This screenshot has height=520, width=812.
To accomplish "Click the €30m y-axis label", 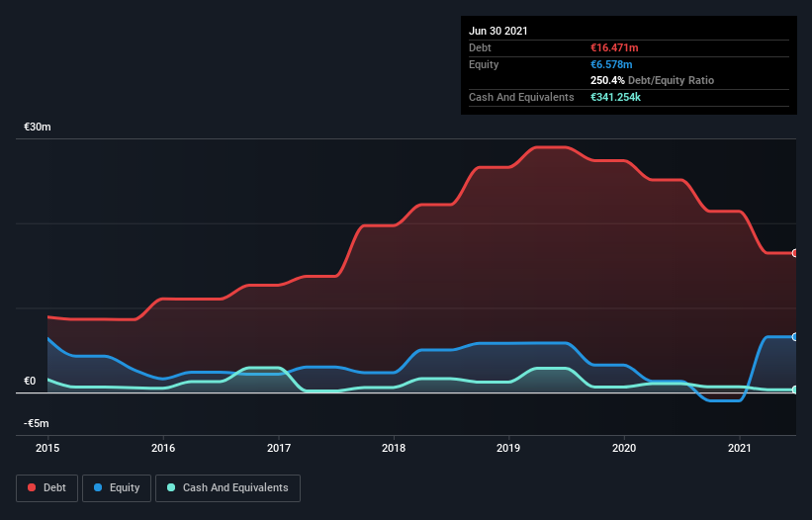I will (x=38, y=127).
